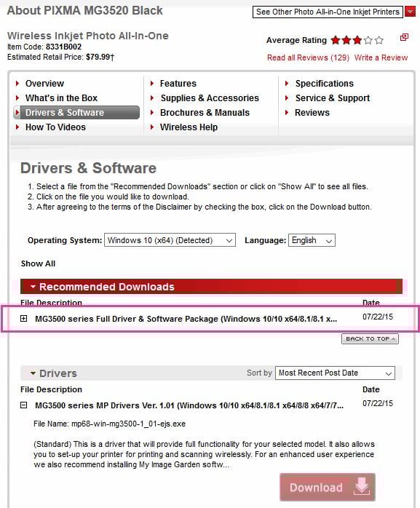Image resolution: width=420 pixels, height=508 pixels.
Task: Open MG3500 series MP Drivers Ver. 1.01 entry
Action: coord(189,405)
